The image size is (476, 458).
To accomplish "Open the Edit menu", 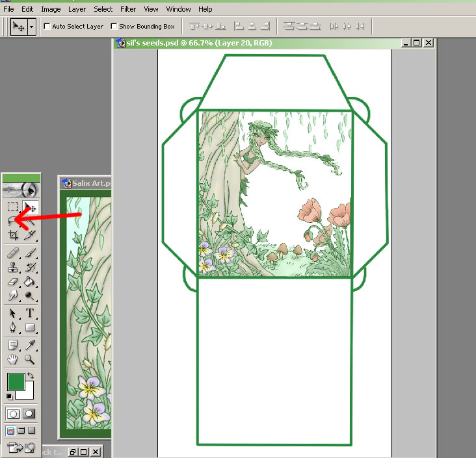I will [27, 9].
